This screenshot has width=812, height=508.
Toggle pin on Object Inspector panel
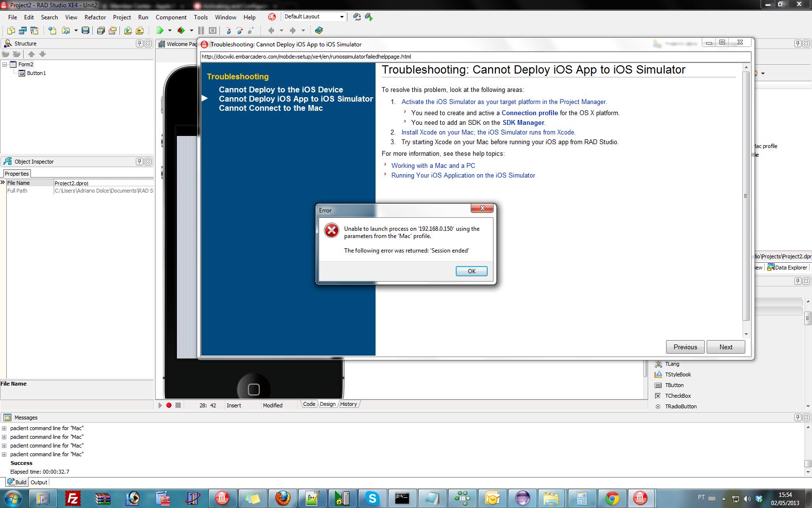pos(139,162)
